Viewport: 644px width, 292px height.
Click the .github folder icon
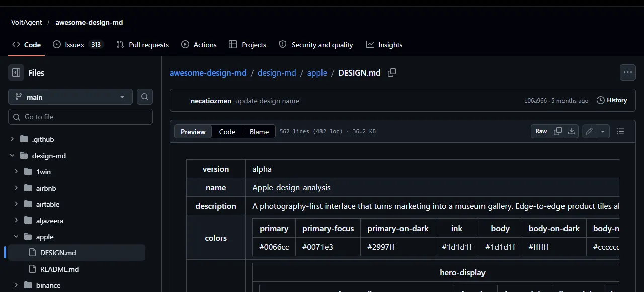point(24,139)
